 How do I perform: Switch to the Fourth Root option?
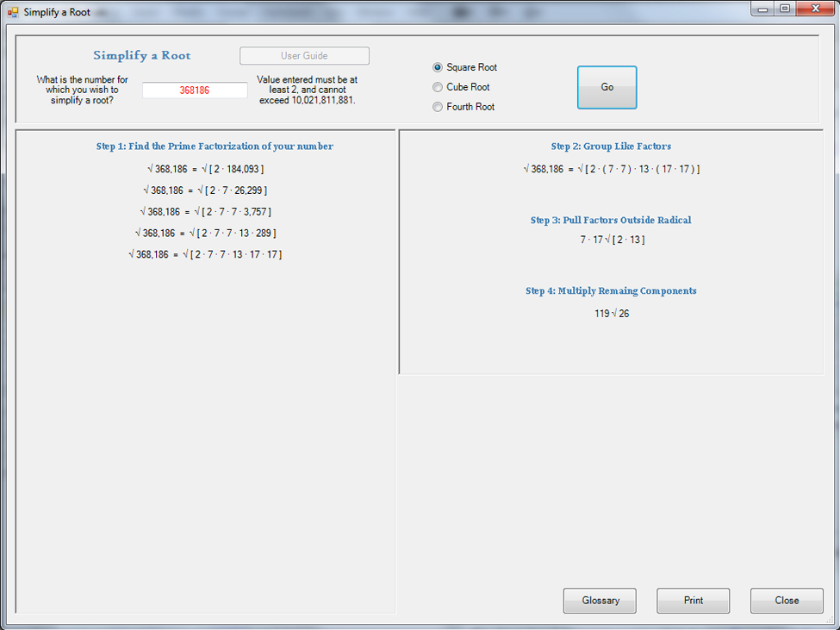coord(439,107)
